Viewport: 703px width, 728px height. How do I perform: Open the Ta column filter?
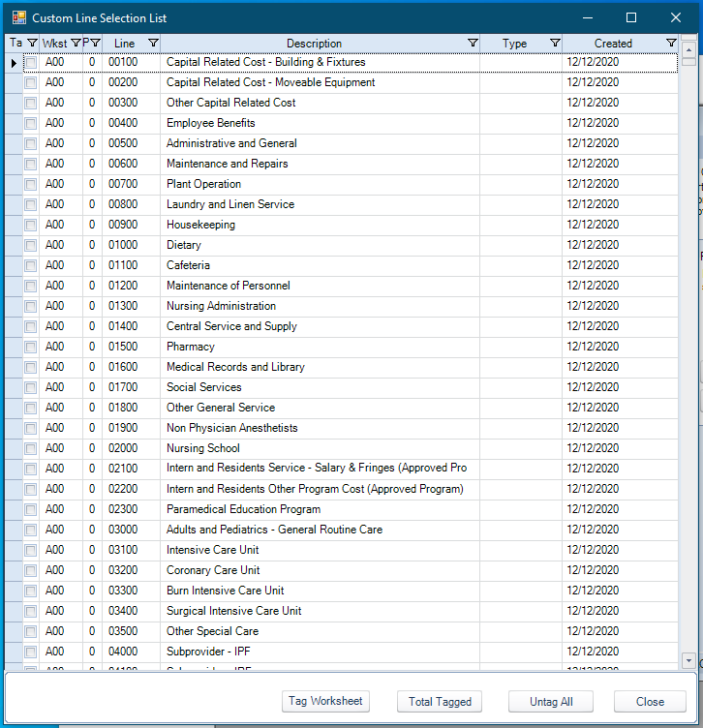click(32, 44)
